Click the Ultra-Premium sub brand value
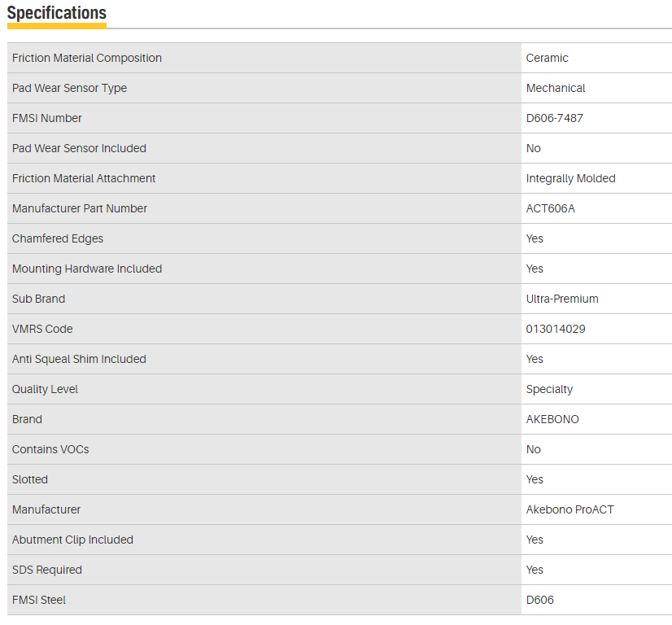The width and height of the screenshot is (672, 625). (x=562, y=299)
